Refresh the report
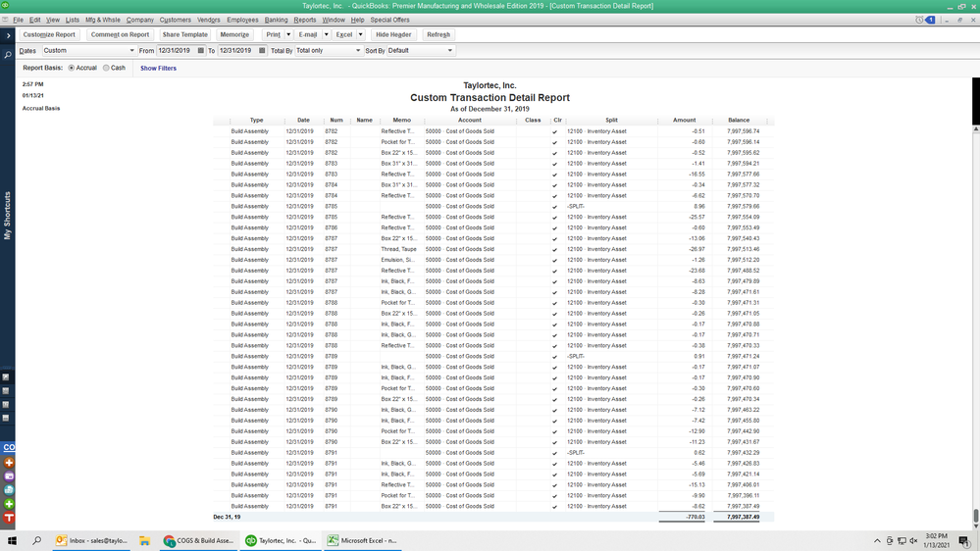The image size is (980, 551). (438, 35)
